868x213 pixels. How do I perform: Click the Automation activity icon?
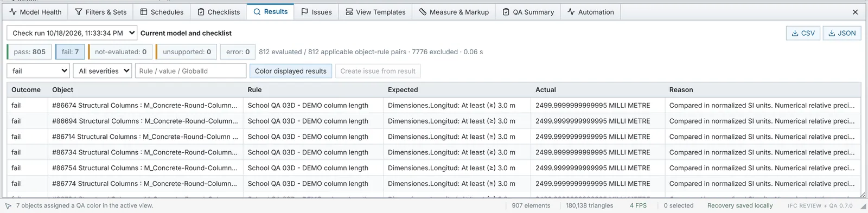click(571, 12)
